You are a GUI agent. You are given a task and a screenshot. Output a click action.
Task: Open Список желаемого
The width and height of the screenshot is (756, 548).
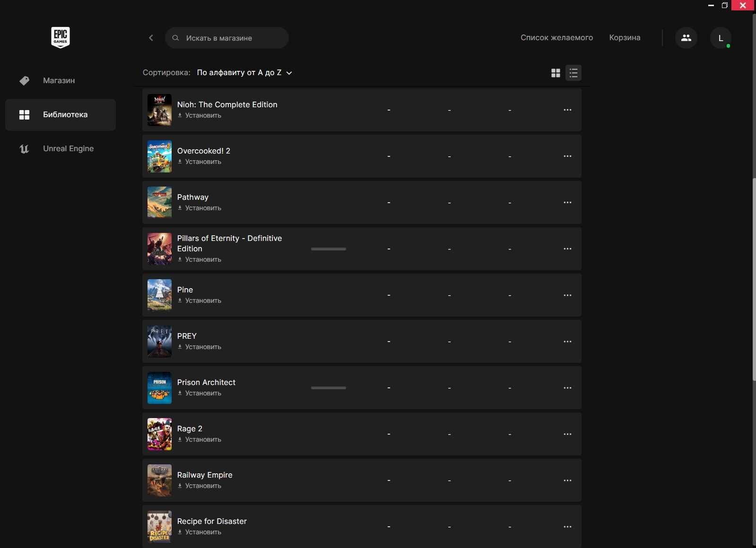pos(556,38)
